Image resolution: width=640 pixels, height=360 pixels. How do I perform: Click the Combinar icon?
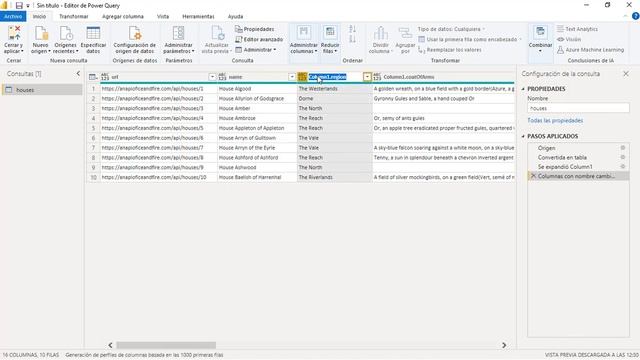coord(540,33)
